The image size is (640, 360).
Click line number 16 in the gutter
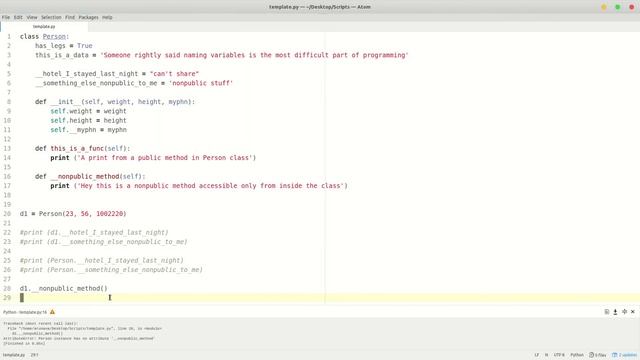click(x=7, y=176)
